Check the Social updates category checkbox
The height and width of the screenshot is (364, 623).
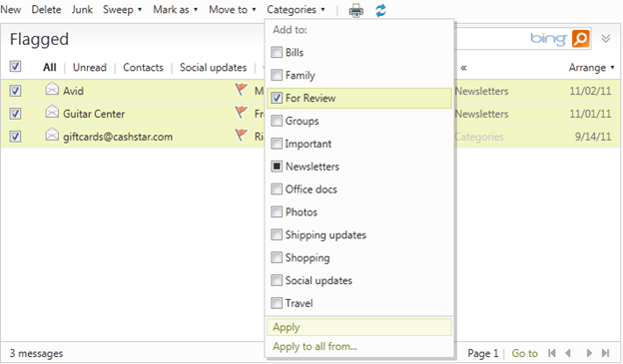[x=277, y=280]
